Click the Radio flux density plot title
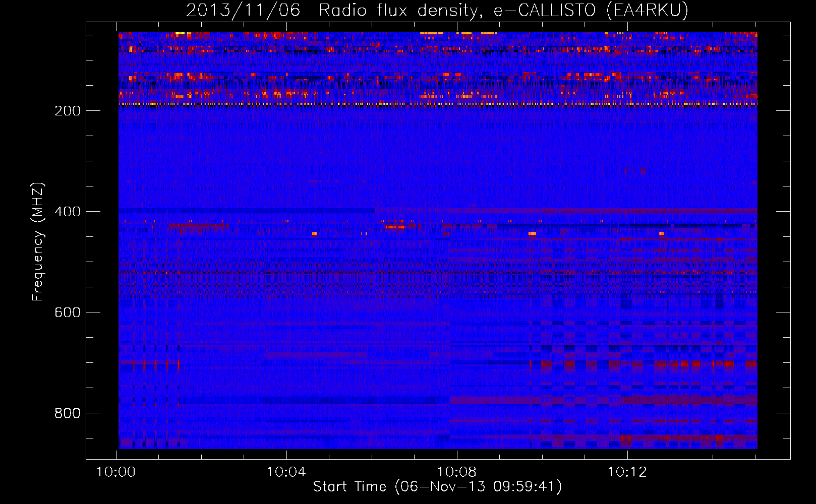Viewport: 816px width, 504px height. 398,10
